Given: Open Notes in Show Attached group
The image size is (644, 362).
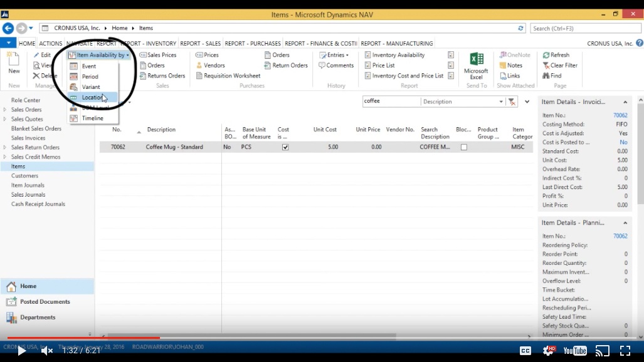Looking at the screenshot, I should coord(510,65).
